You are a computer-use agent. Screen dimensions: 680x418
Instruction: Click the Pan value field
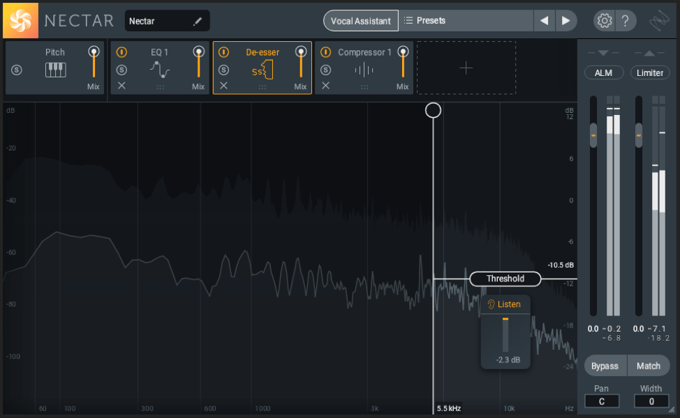click(602, 401)
